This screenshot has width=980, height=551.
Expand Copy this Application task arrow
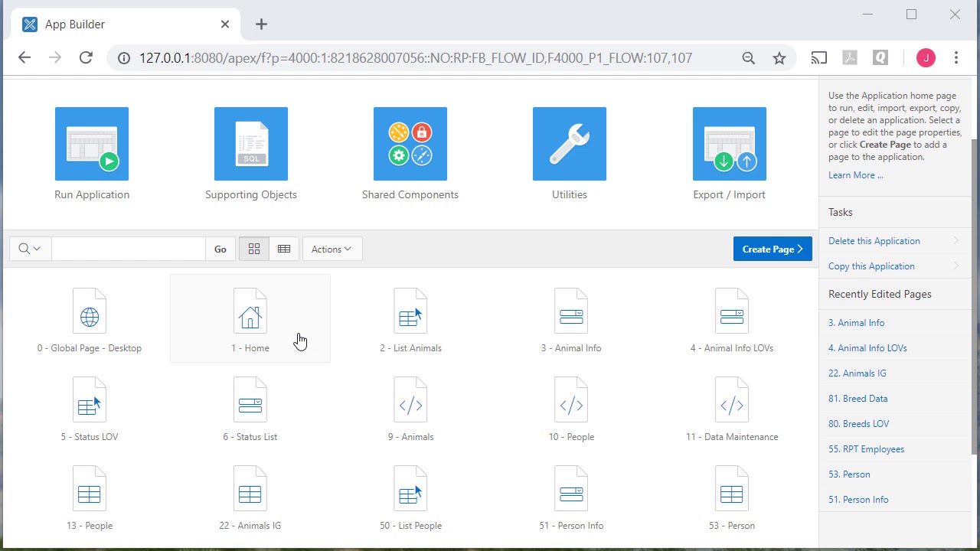tap(956, 266)
